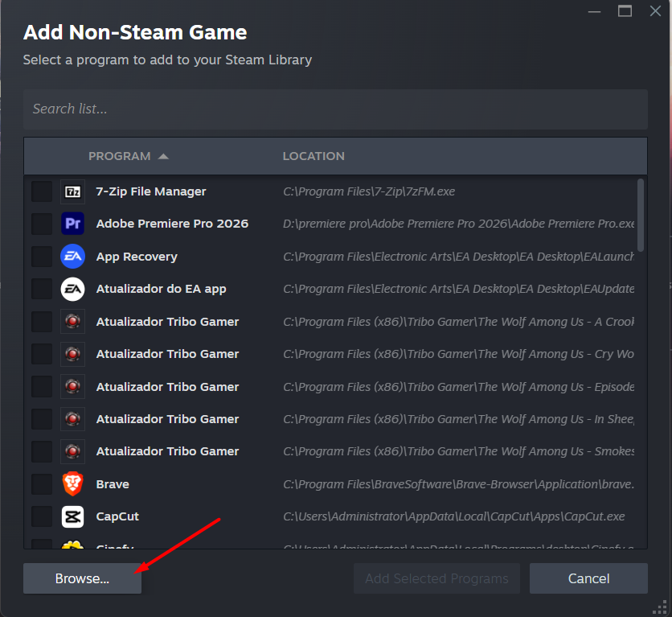Click 'The Wolf Among Us - Smokes' path
The height and width of the screenshot is (617, 672).
click(458, 451)
